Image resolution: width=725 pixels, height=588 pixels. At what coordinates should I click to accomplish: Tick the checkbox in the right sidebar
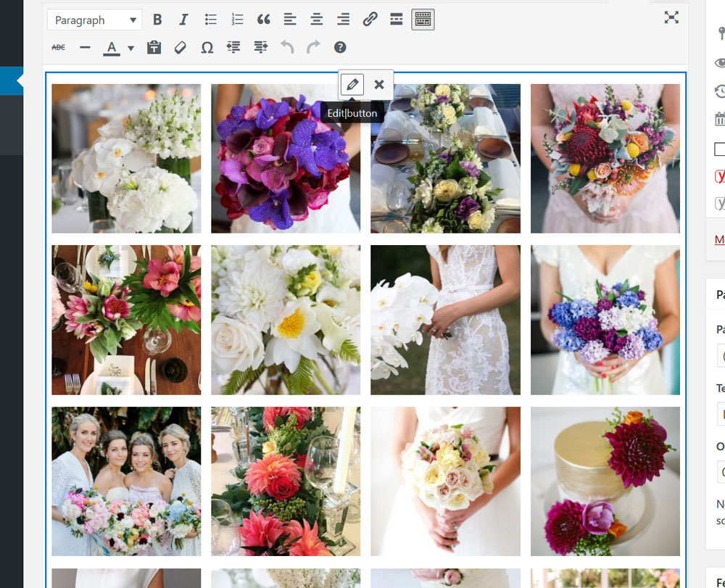click(x=719, y=149)
